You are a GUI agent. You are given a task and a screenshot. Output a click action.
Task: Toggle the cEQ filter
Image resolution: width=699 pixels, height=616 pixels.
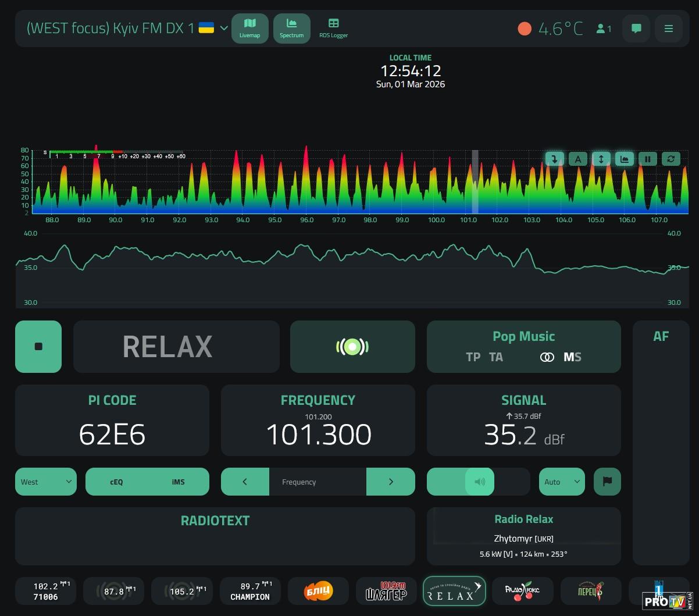point(116,482)
